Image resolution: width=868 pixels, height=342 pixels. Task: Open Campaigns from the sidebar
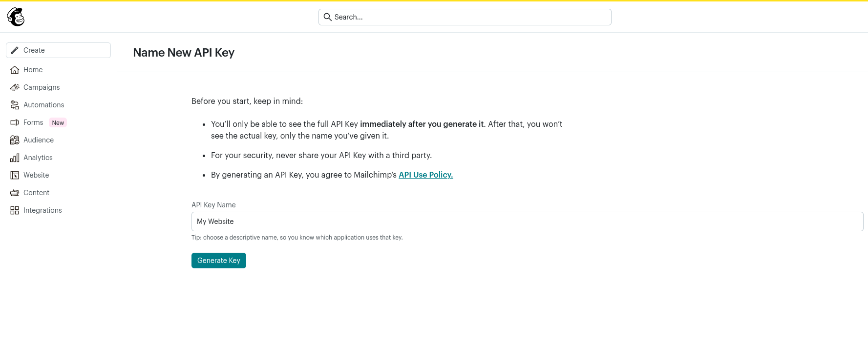coord(42,87)
